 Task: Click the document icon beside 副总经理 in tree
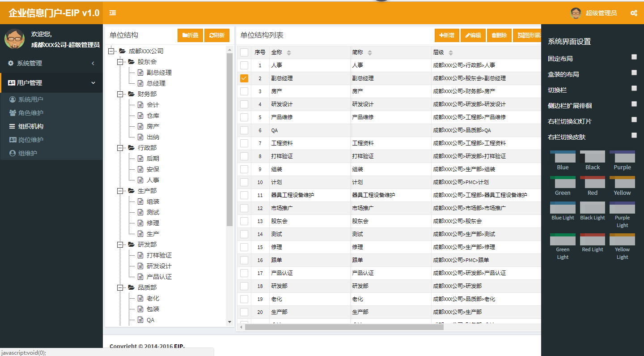click(140, 73)
